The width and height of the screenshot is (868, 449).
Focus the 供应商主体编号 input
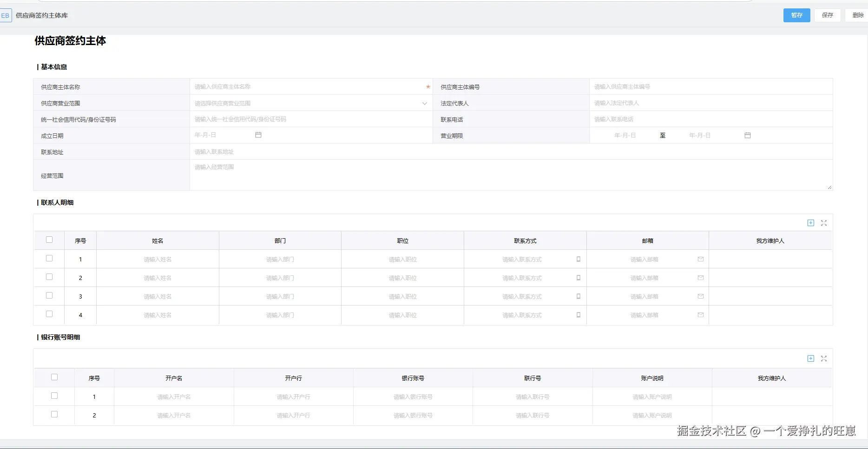711,87
